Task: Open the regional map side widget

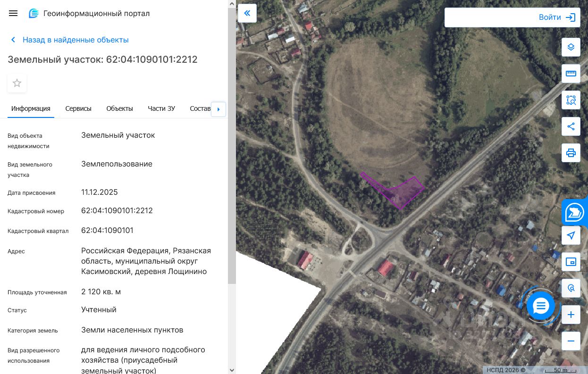Action: [x=575, y=212]
